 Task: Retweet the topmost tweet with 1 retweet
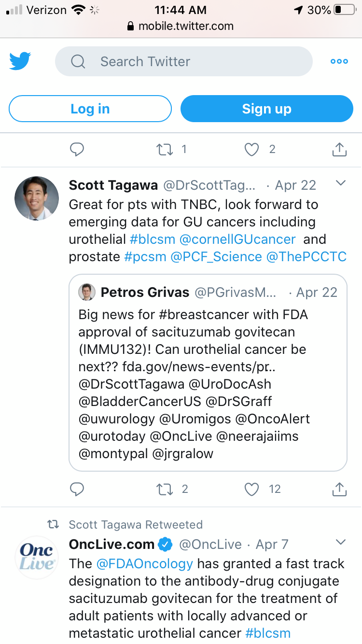point(165,150)
